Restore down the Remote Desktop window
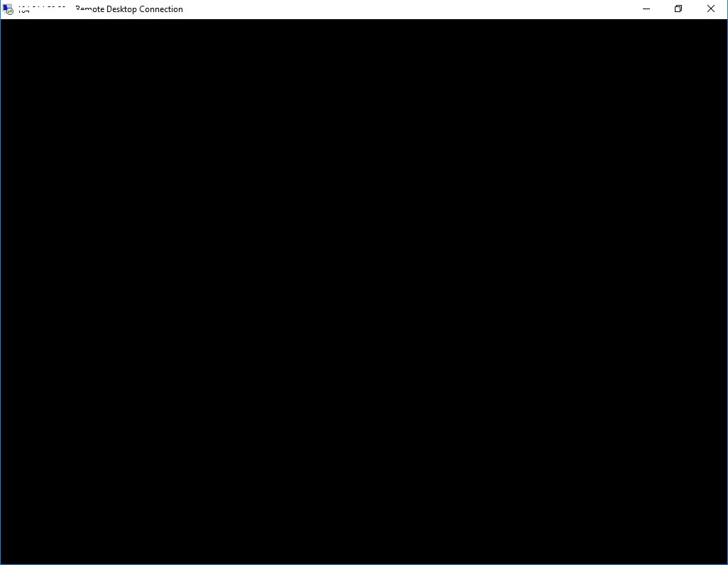Image resolution: width=728 pixels, height=565 pixels. 678,9
